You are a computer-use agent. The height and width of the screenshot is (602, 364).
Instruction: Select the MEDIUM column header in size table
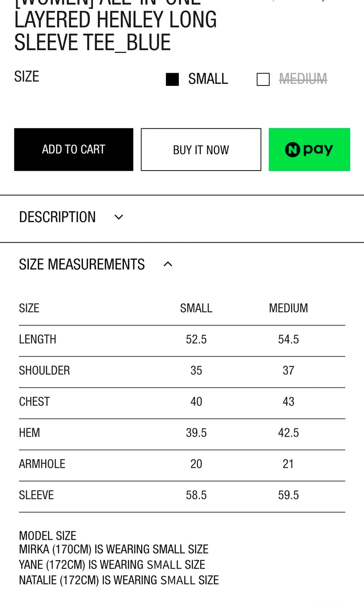[x=288, y=308]
